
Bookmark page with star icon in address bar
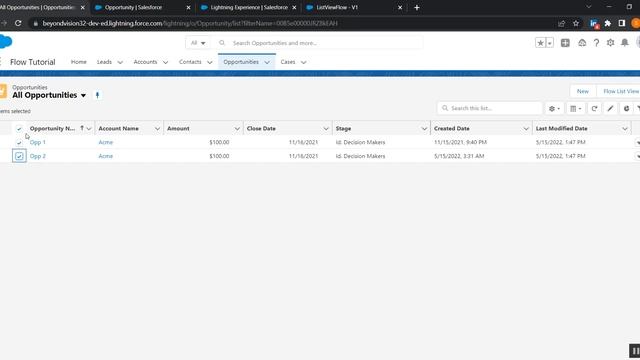tap(576, 23)
